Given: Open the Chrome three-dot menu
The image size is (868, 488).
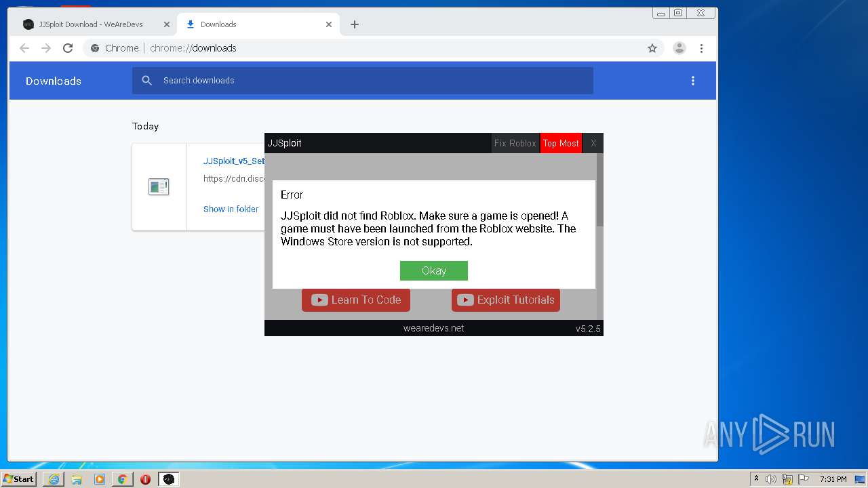Looking at the screenshot, I should (701, 48).
